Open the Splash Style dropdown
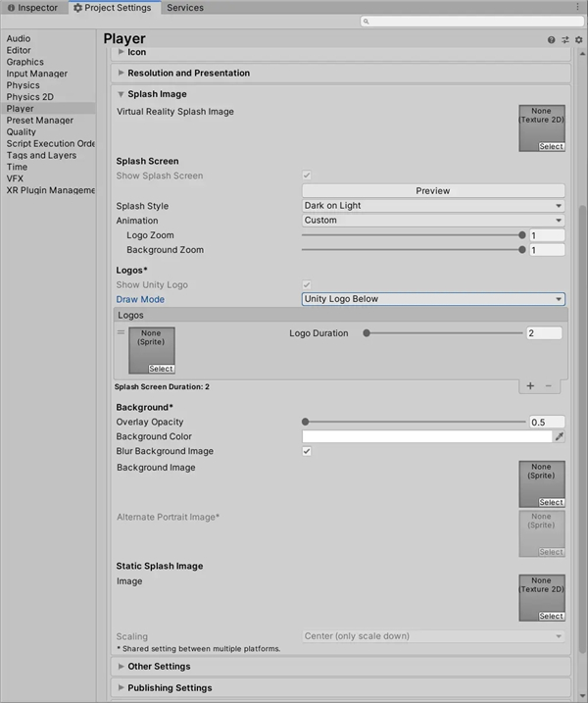 tap(433, 206)
